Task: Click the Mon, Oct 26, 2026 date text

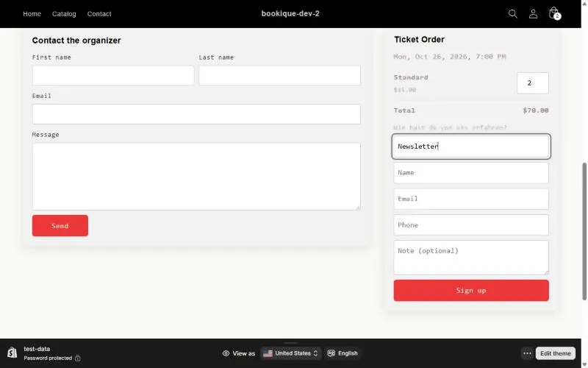Action: [x=450, y=57]
